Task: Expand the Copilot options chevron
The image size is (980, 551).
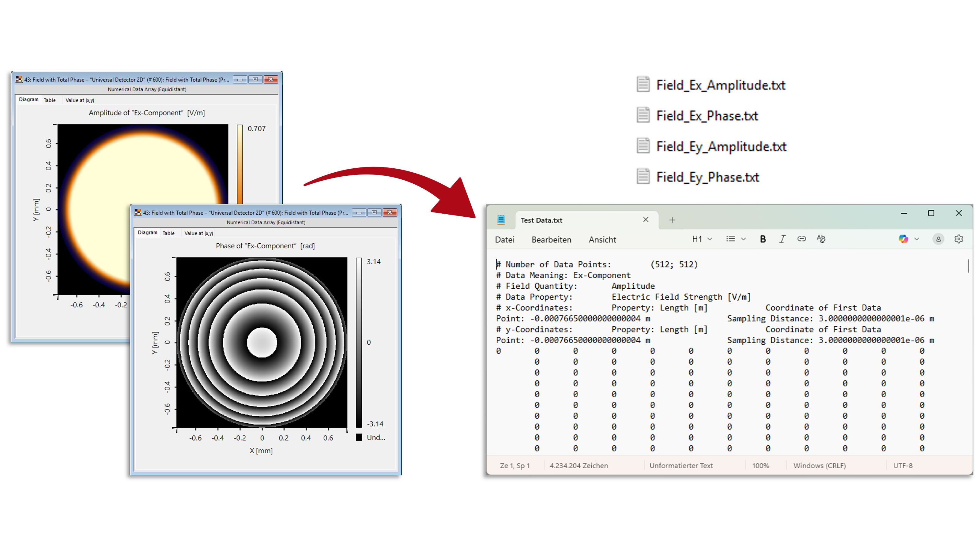Action: coord(917,239)
